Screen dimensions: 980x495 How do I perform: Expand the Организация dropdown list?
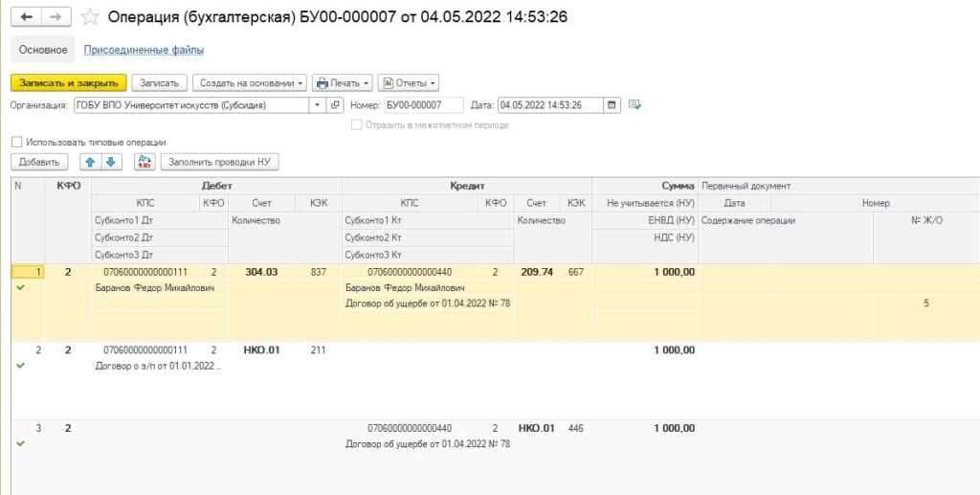coord(318,105)
